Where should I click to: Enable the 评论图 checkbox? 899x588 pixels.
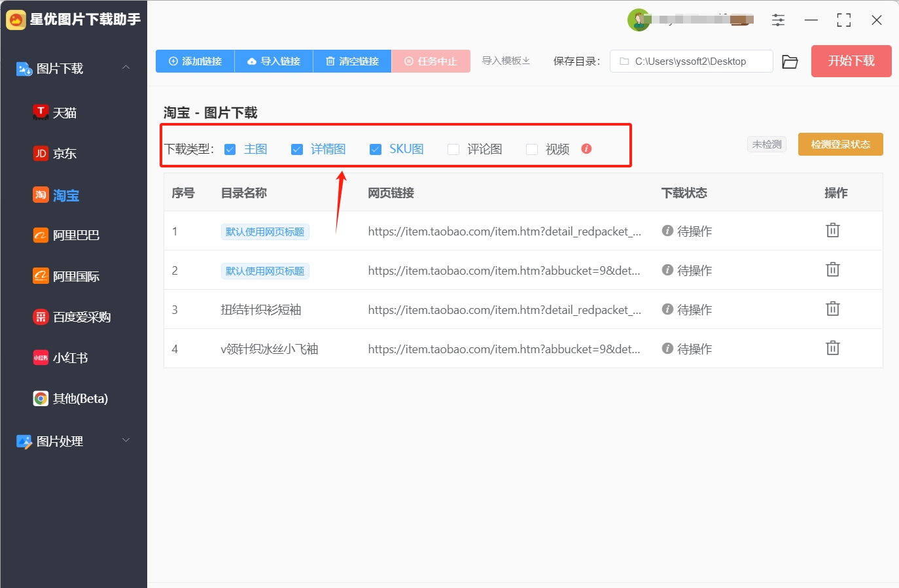453,149
